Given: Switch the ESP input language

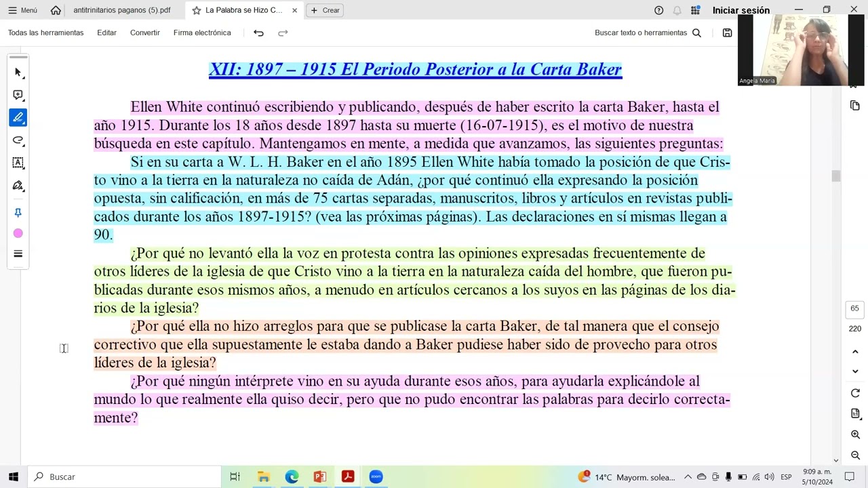Looking at the screenshot, I should click(x=786, y=477).
